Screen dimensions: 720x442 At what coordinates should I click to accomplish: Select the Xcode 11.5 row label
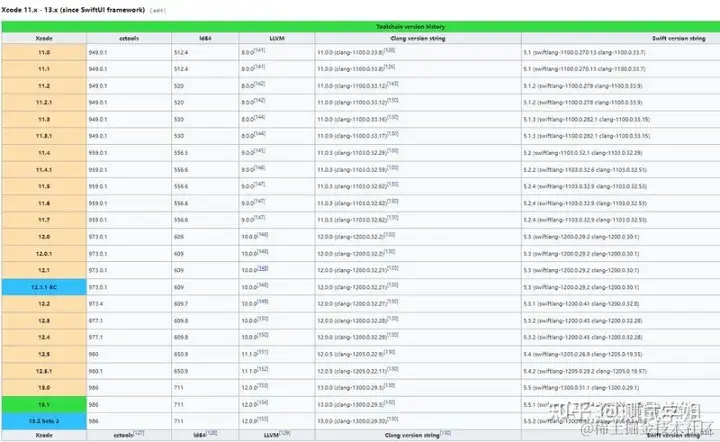(44, 186)
